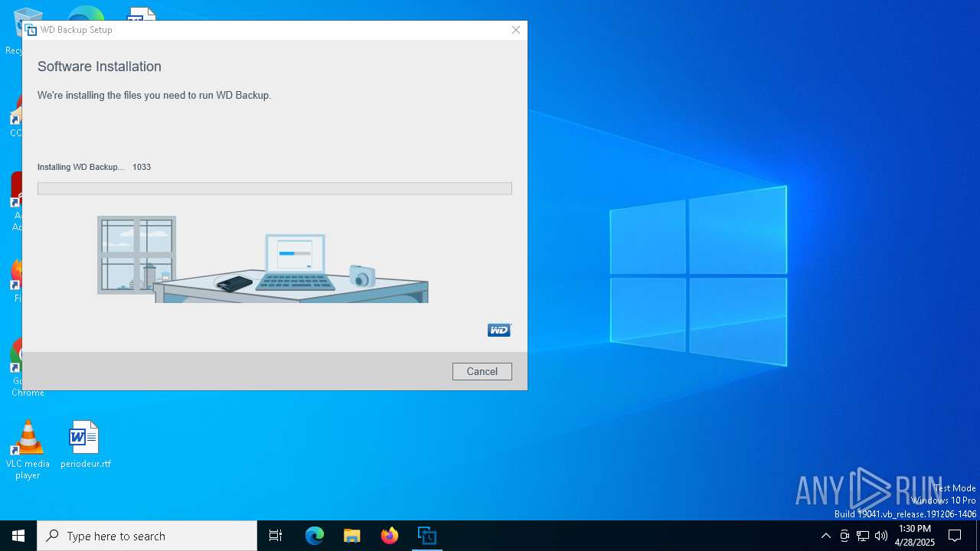
Task: Launch Microsoft Edge from taskbar
Action: (x=315, y=536)
